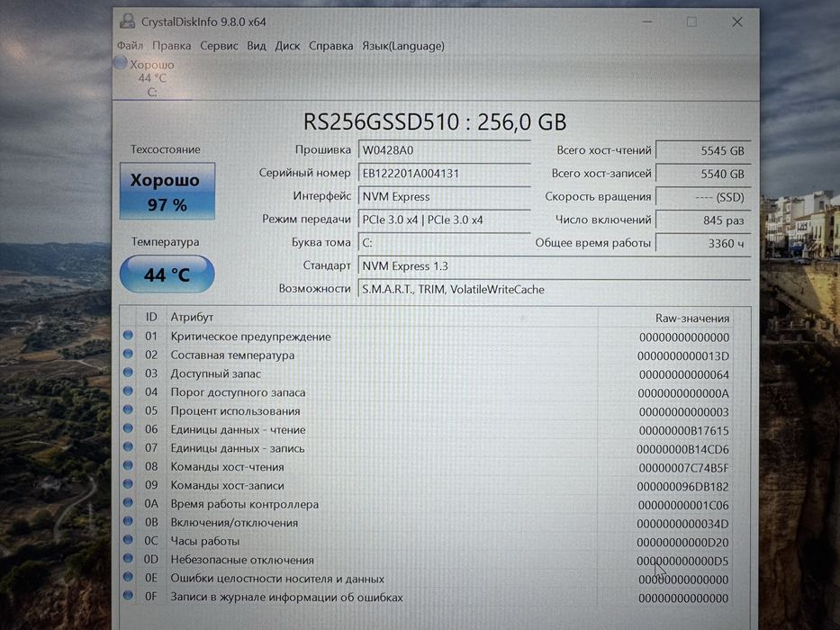Click the Всего хост-записей value 5540 GB
Screen dimensions: 840x630
pyautogui.click(x=703, y=174)
